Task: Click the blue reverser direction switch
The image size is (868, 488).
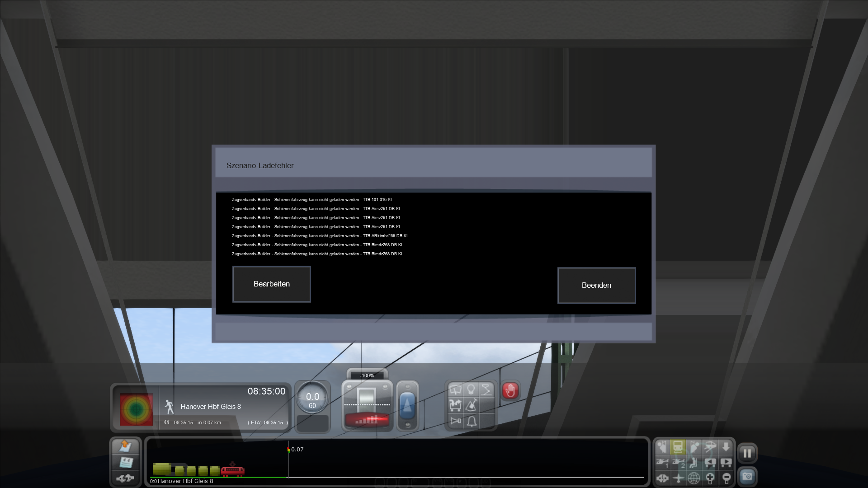Action: [407, 405]
